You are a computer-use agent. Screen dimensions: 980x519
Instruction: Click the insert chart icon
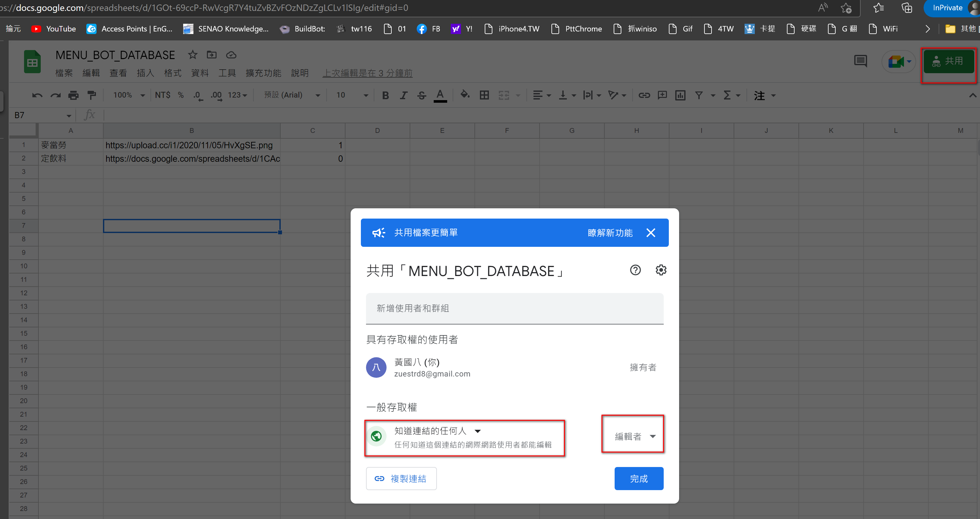pyautogui.click(x=680, y=95)
